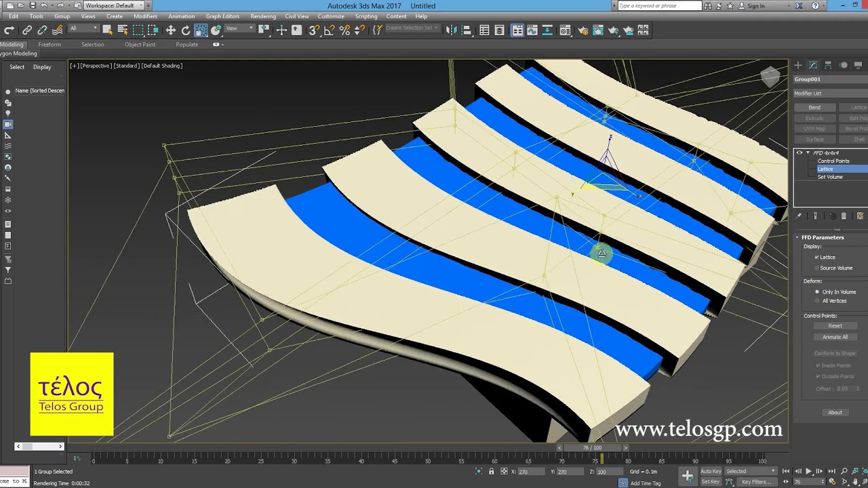Click the time slider showing 76 / 100
The height and width of the screenshot is (488, 868).
592,448
